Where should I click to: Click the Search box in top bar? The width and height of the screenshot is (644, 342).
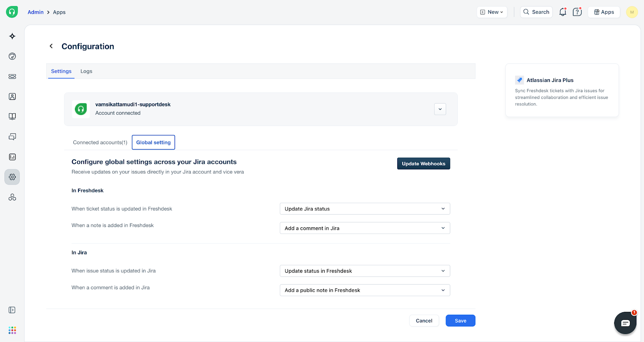click(x=536, y=12)
